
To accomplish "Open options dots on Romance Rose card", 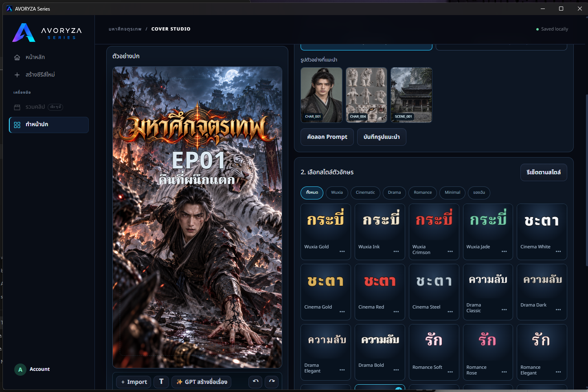I will [x=504, y=372].
